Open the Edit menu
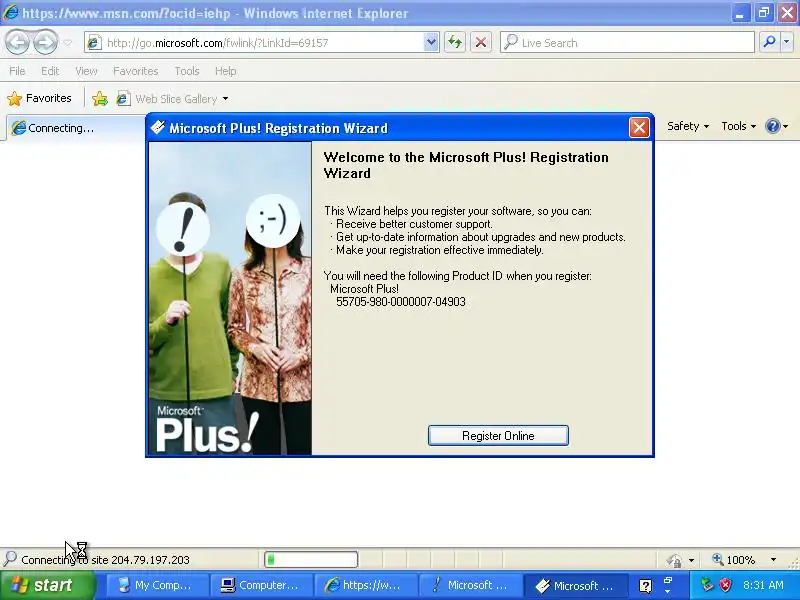This screenshot has width=800, height=600. (50, 71)
